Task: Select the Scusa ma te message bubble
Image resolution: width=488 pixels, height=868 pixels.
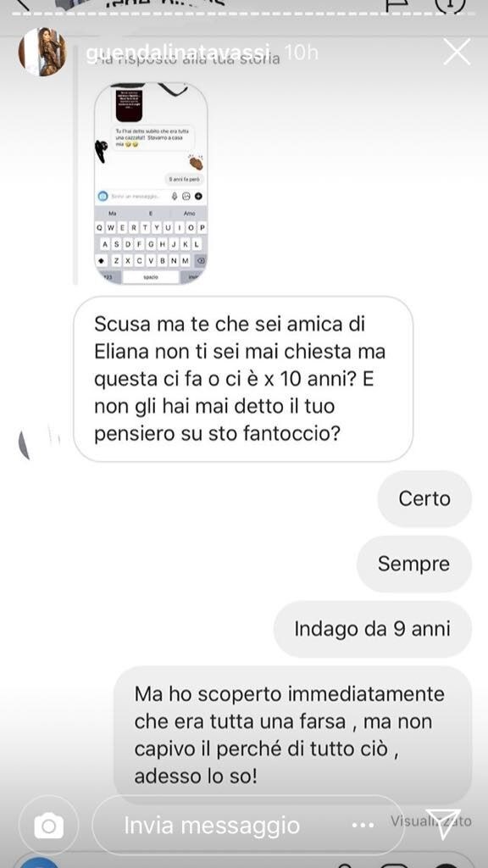Action: click(243, 379)
